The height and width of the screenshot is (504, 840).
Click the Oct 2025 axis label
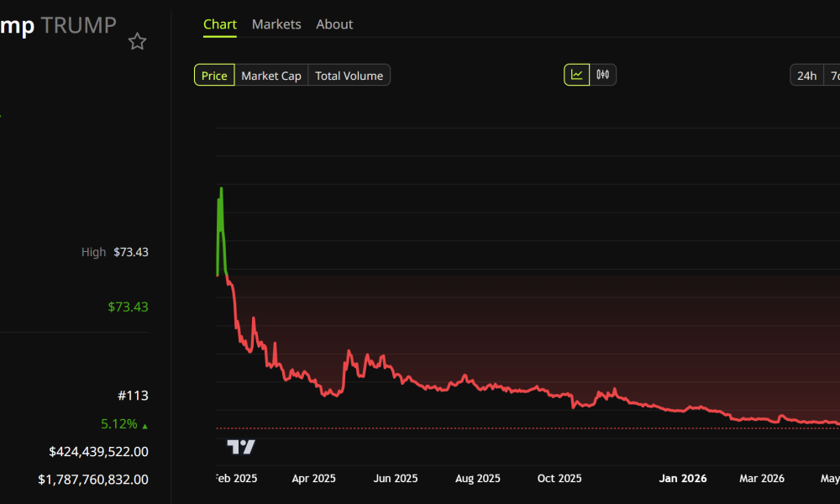pyautogui.click(x=559, y=478)
